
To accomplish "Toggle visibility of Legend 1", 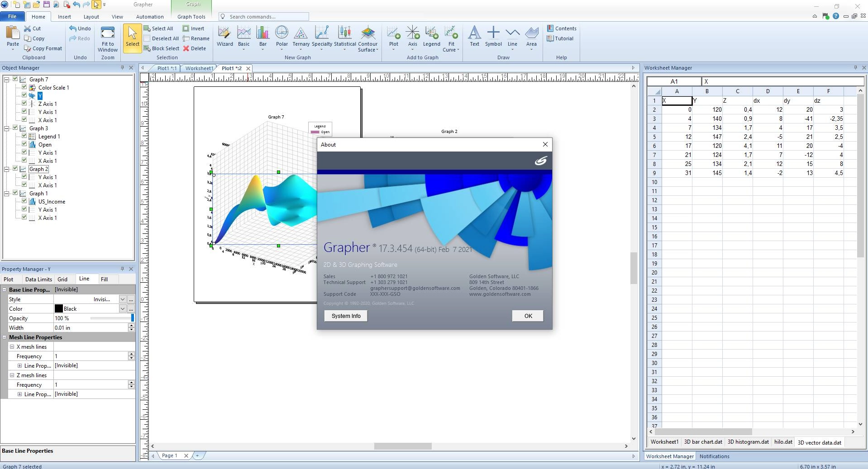I will pos(24,136).
